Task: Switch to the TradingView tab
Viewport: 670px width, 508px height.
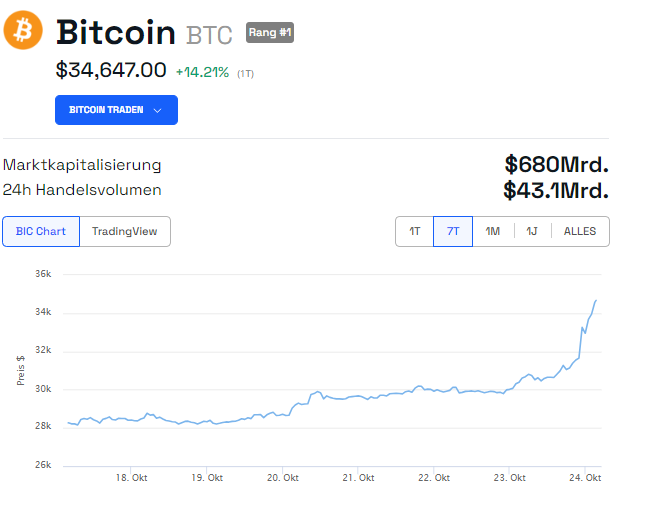Action: coord(124,231)
